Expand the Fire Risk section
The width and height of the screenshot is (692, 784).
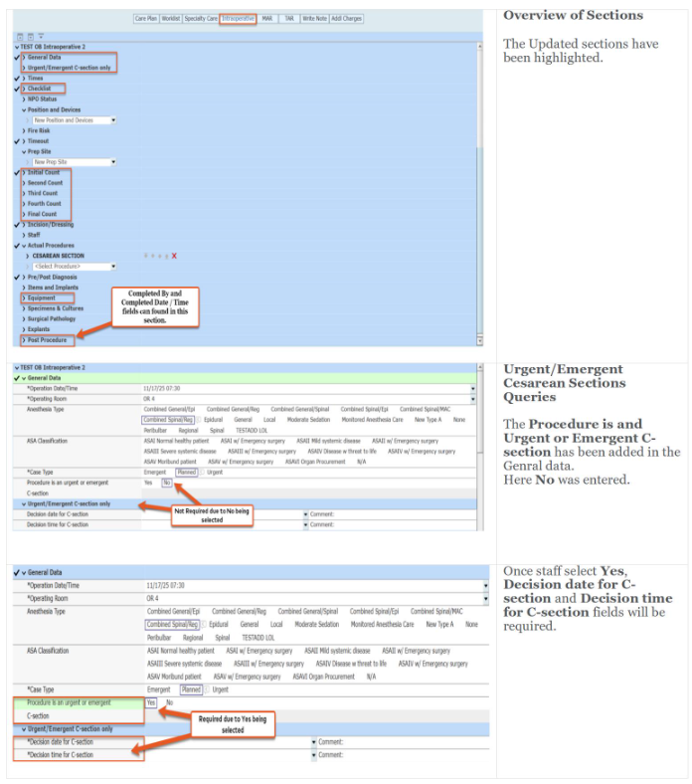(38, 130)
